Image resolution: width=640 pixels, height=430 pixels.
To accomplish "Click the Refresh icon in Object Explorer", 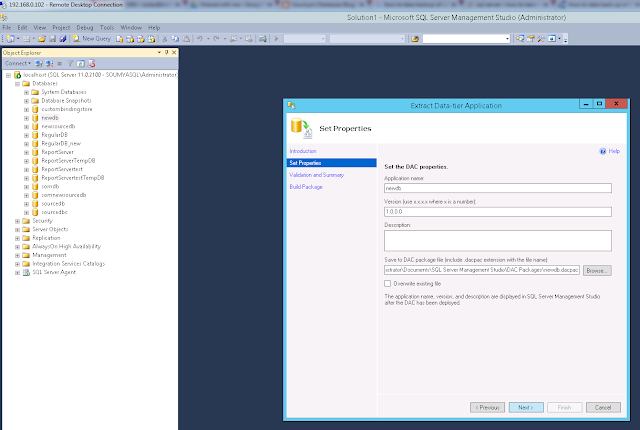I will pos(81,63).
